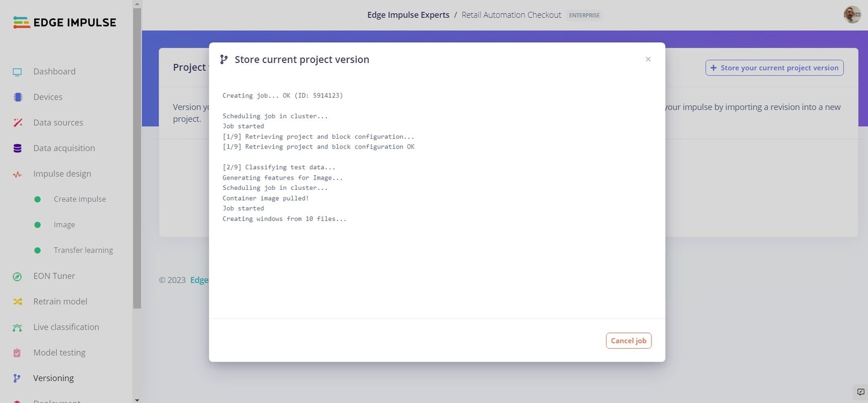Click the Versioning branch icon in sidebar

17,379
